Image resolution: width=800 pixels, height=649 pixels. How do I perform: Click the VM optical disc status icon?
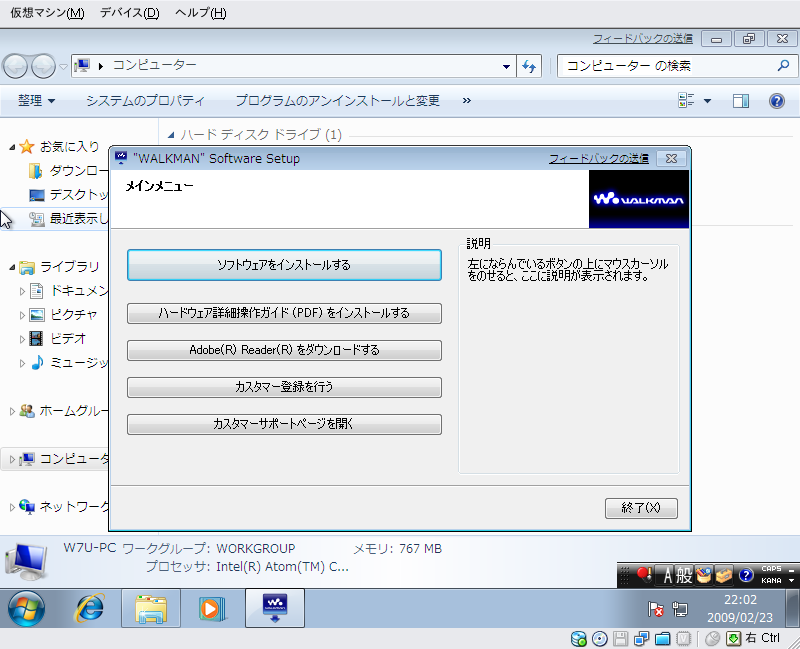(x=600, y=638)
